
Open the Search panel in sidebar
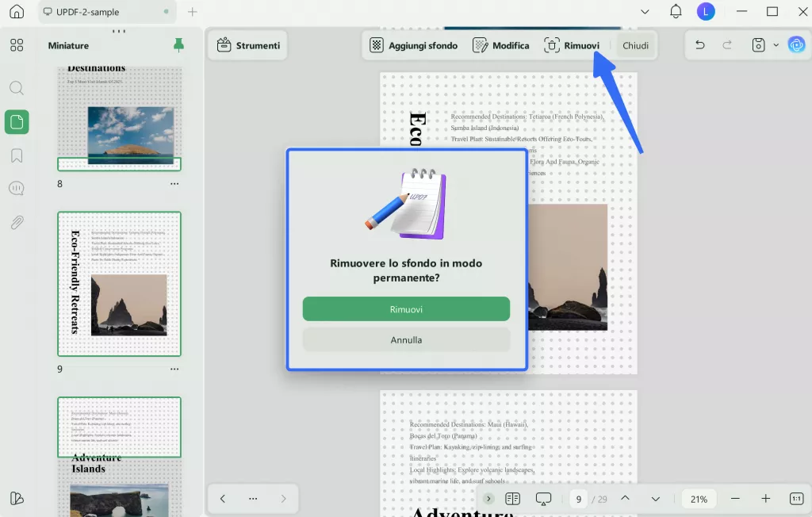click(17, 88)
